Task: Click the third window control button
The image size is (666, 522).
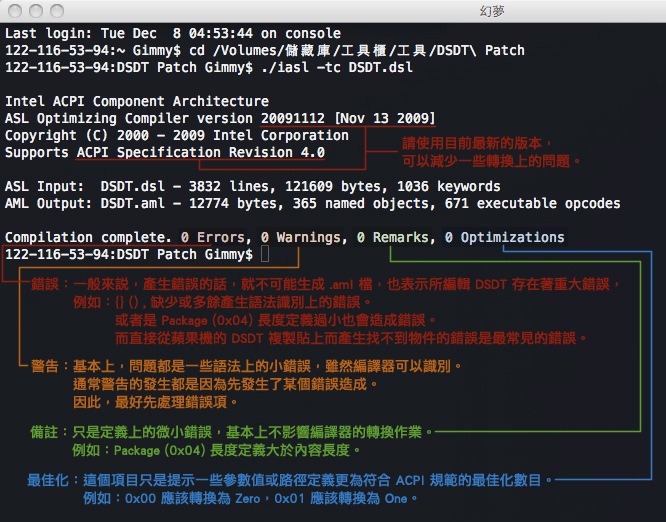Action: 57,11
